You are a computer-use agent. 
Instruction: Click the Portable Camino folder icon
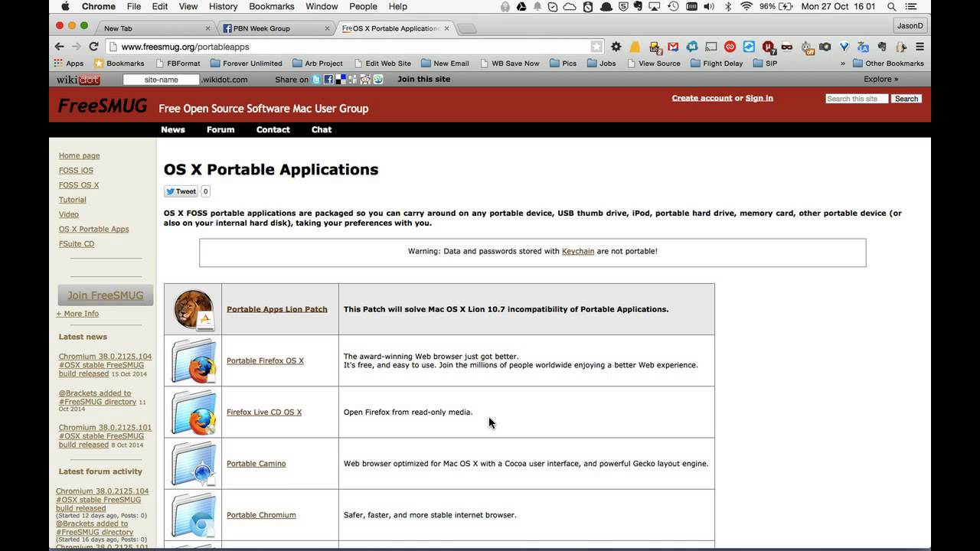[x=194, y=463]
